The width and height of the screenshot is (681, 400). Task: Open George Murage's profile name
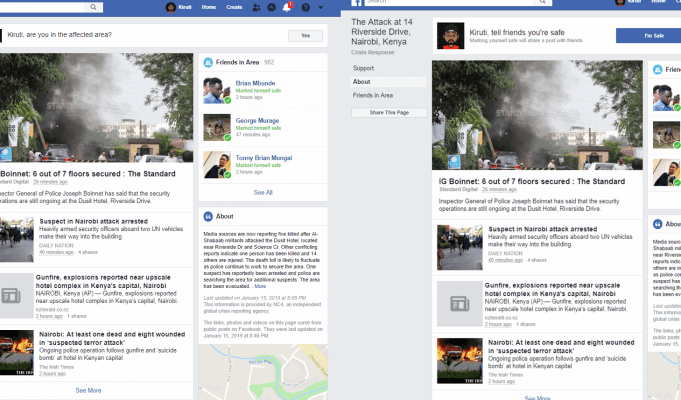coord(257,120)
